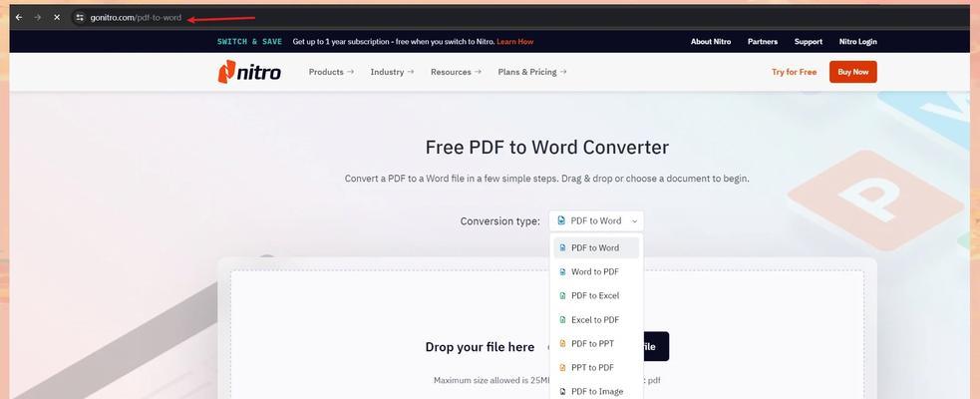Click the Drop your file here text
The image size is (980, 399).
(480, 347)
